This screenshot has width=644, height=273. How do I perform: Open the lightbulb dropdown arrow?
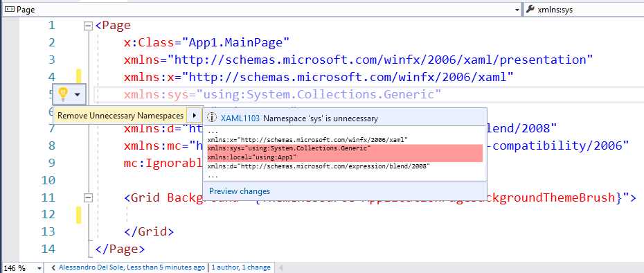click(x=78, y=94)
